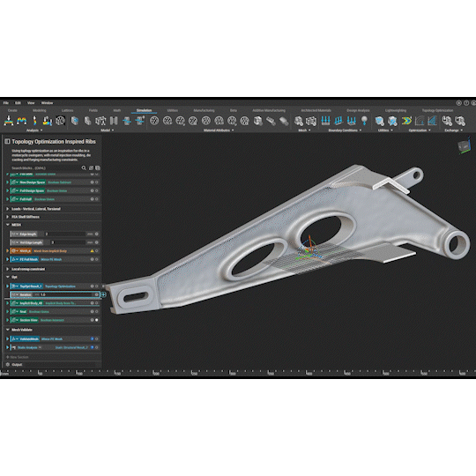This screenshot has height=476, width=476.
Task: Click the Topology Optimization yellow-blue ribbon icon
Action: (406, 121)
